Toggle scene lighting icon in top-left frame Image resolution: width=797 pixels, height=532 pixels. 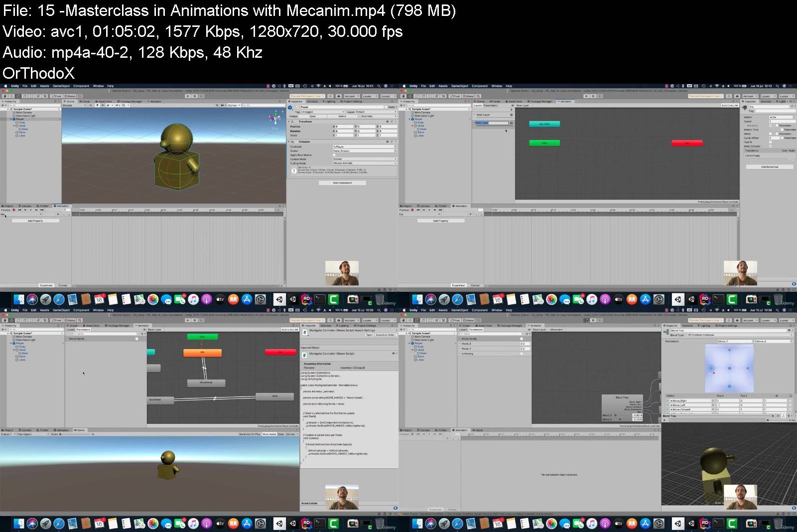[97, 105]
